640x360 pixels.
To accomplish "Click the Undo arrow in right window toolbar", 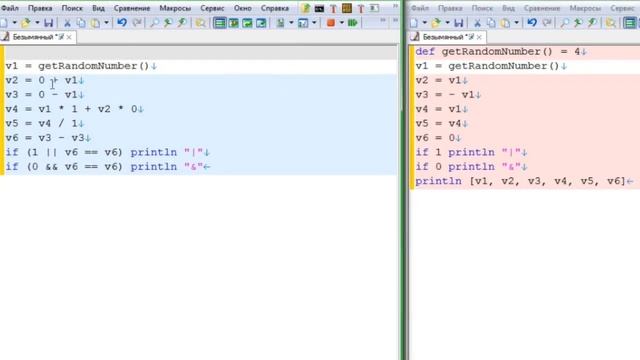I will coord(532,23).
